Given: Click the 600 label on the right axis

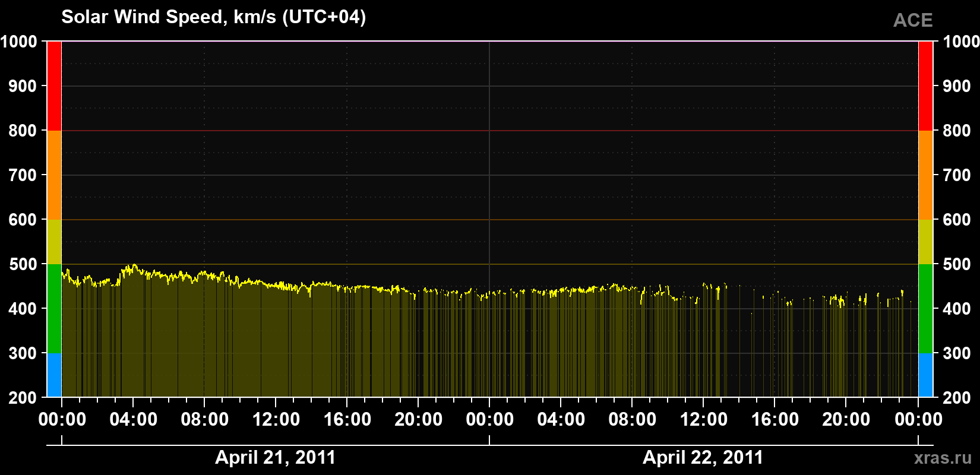Looking at the screenshot, I should click(957, 220).
